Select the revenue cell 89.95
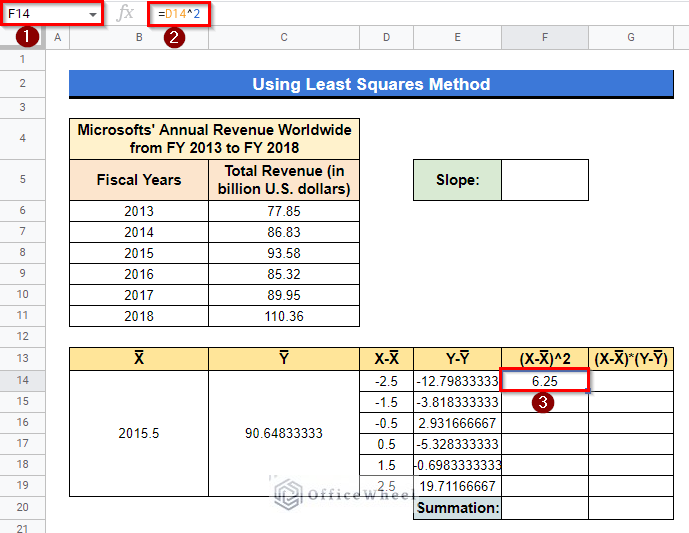Screen dimensions: 689x533 [x=284, y=295]
